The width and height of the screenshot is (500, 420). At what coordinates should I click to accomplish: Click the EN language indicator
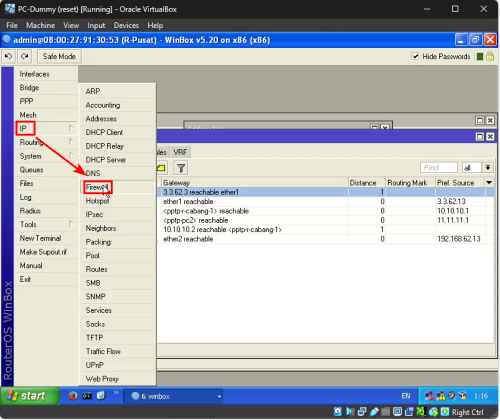click(x=406, y=396)
